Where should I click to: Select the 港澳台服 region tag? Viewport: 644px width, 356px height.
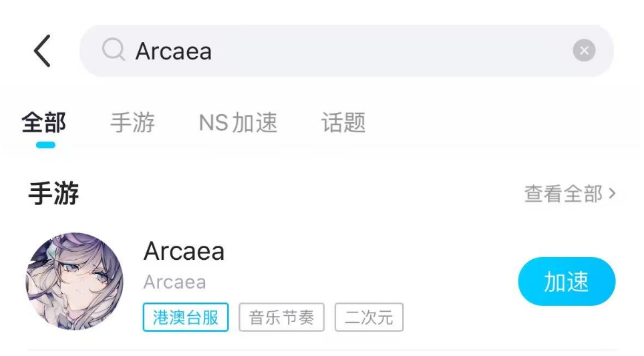point(186,317)
